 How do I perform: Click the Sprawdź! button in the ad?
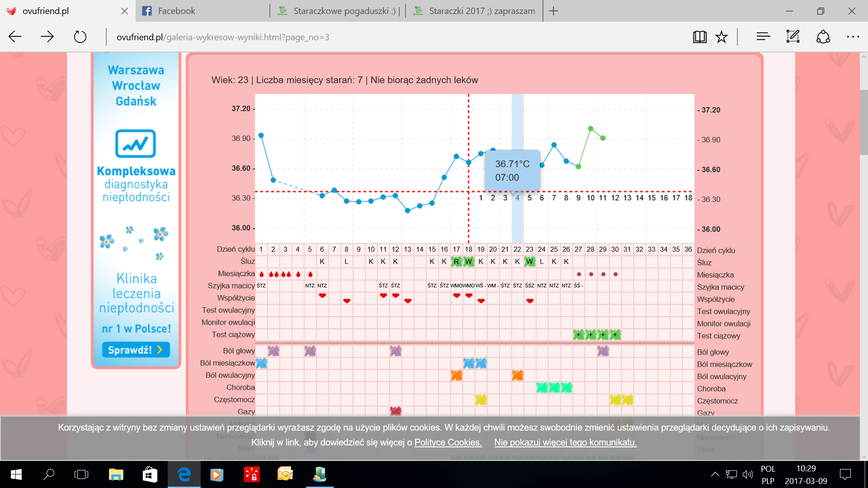coord(136,350)
